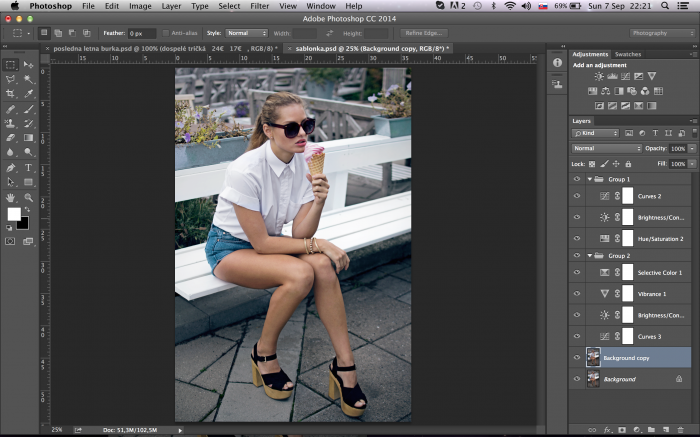Switch to the Swatches tab

[x=628, y=54]
